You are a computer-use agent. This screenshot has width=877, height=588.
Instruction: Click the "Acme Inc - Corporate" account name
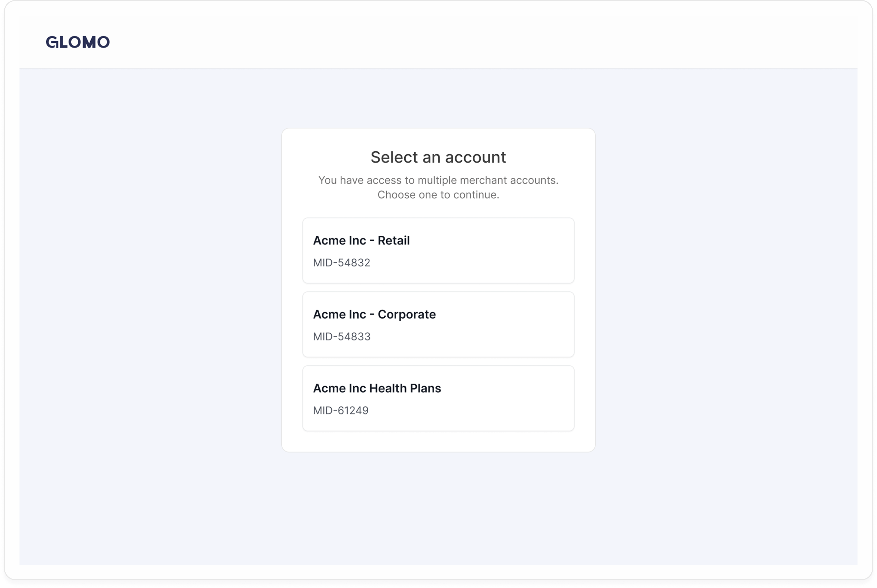click(x=374, y=314)
